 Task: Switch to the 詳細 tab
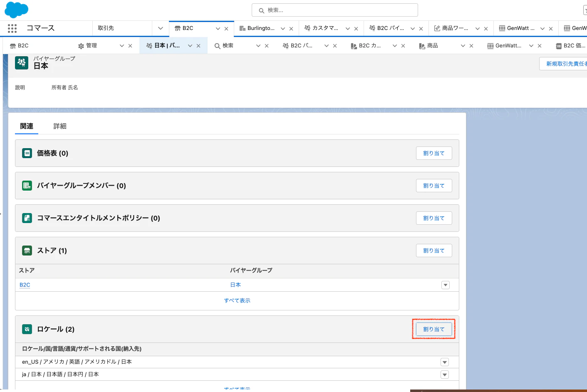tap(60, 126)
